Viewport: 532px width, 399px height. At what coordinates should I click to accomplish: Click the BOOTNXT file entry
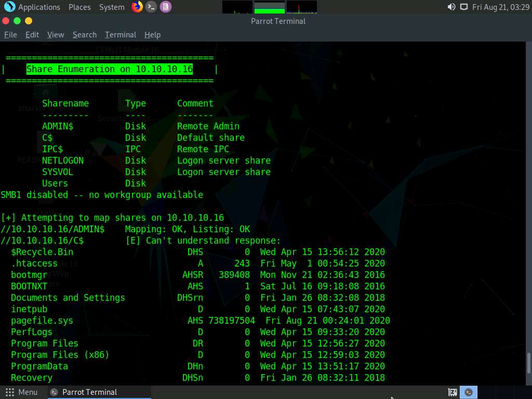tap(29, 286)
